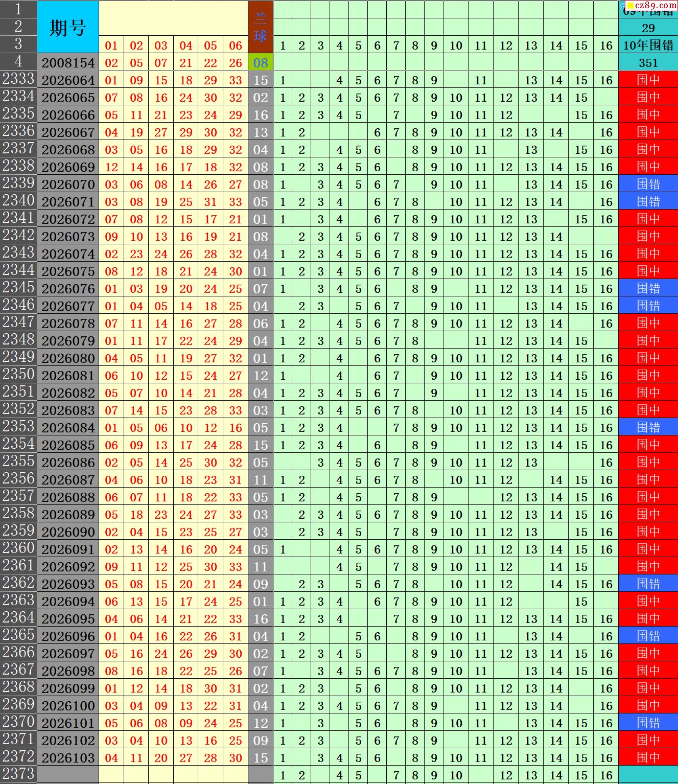Select blue 围错 cell for 2026101
Screen dimensions: 678x784
[x=648, y=723]
